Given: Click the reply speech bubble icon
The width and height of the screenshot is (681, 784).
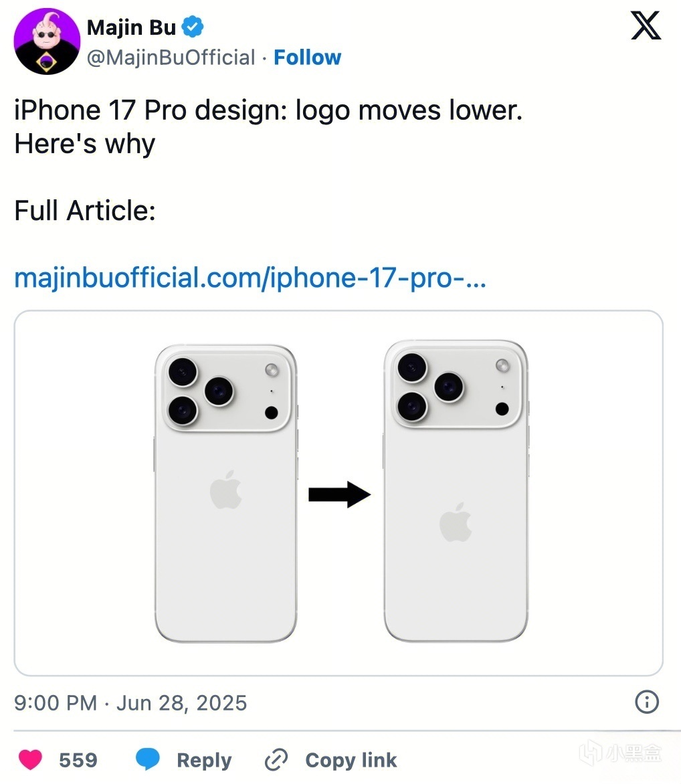Looking at the screenshot, I should [x=148, y=759].
